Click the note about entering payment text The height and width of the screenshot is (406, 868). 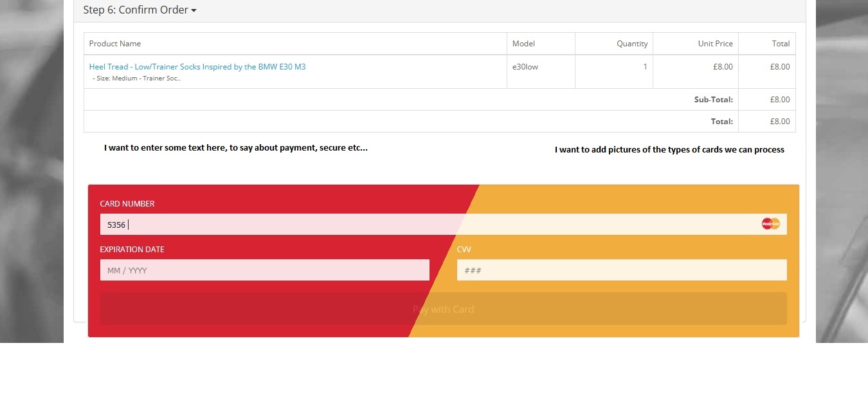[x=236, y=147]
